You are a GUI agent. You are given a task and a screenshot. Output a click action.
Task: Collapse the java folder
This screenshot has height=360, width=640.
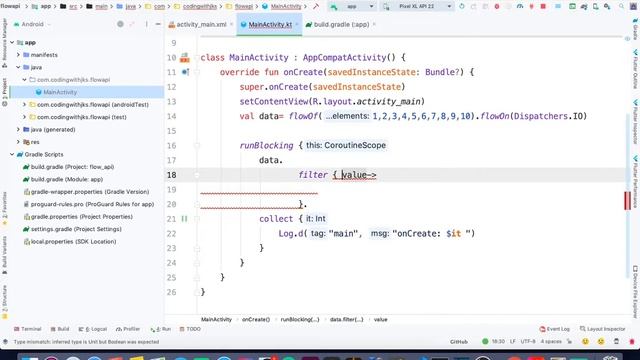point(18,67)
